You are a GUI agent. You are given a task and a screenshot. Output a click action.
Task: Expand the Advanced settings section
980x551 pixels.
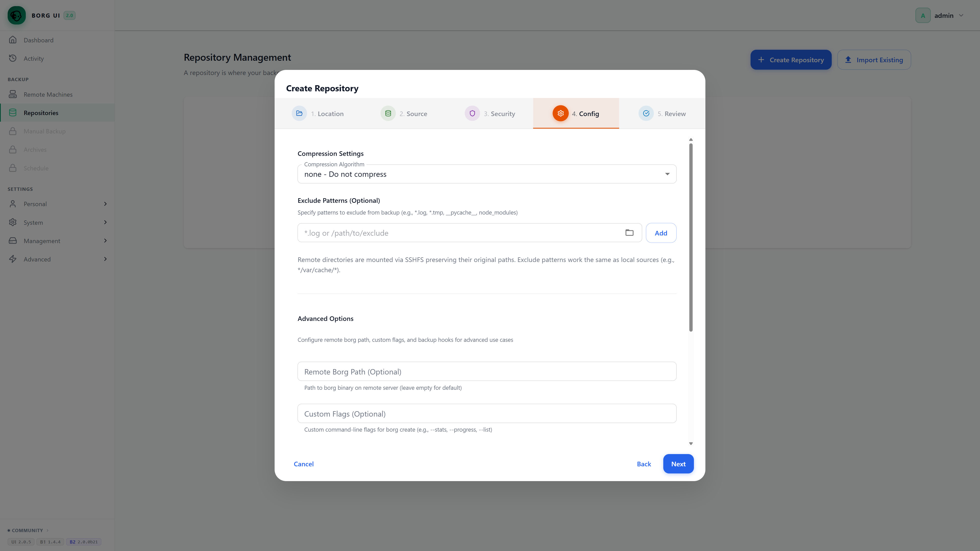click(x=57, y=259)
